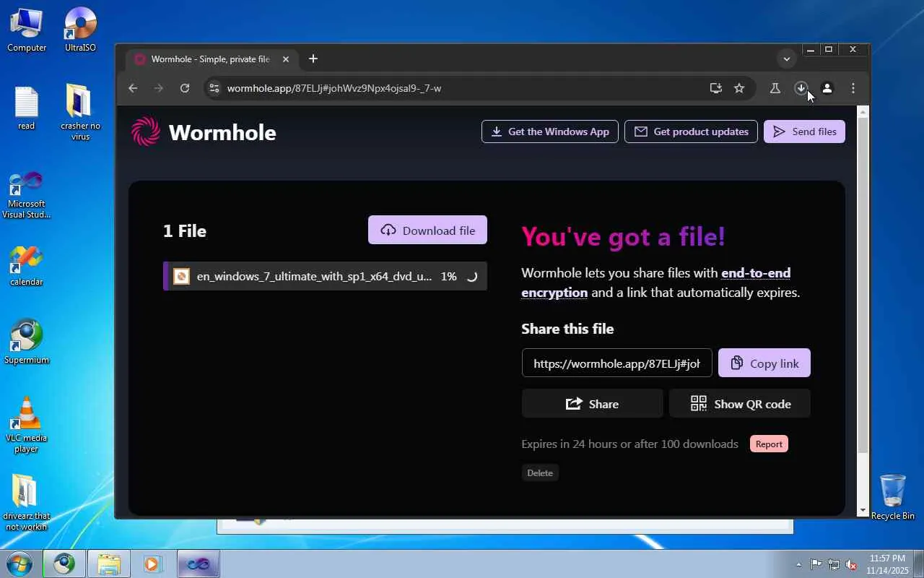Open Windows Explorer from the taskbar
924x578 pixels.
coord(108,564)
